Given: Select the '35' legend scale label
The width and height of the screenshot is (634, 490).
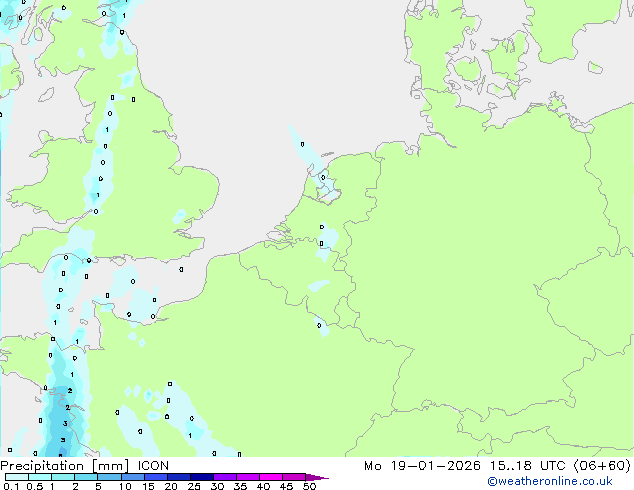Looking at the screenshot, I should 241,486.
